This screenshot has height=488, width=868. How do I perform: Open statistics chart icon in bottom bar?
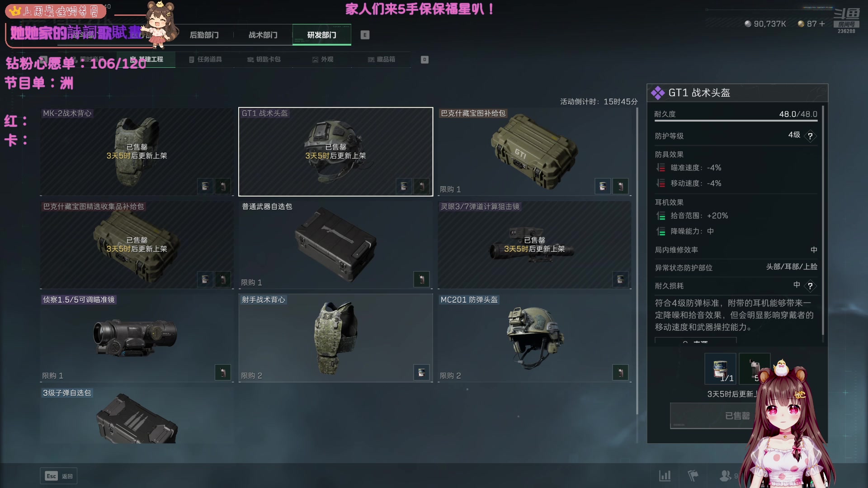(665, 475)
